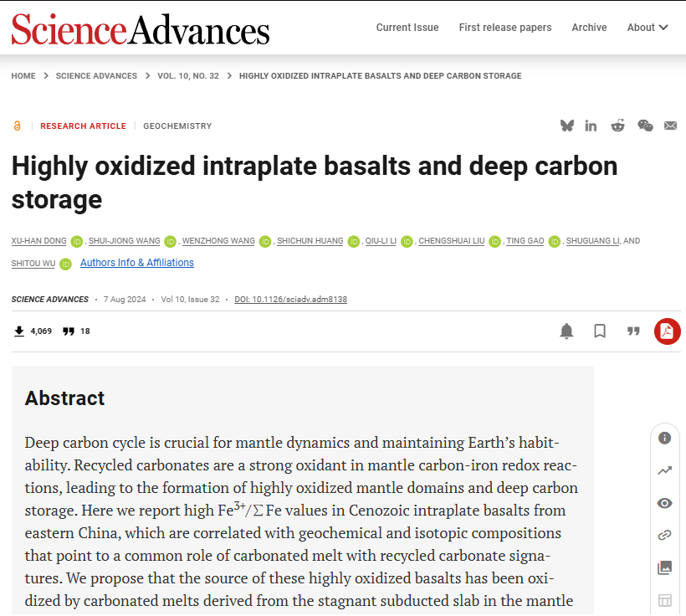Click author name Xu-Han Dong
The image size is (686, 616).
(x=38, y=241)
